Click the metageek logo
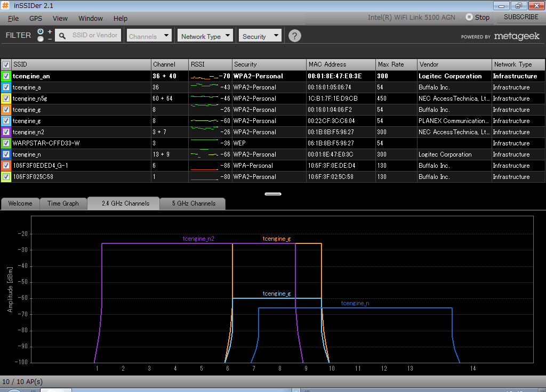 (x=516, y=36)
